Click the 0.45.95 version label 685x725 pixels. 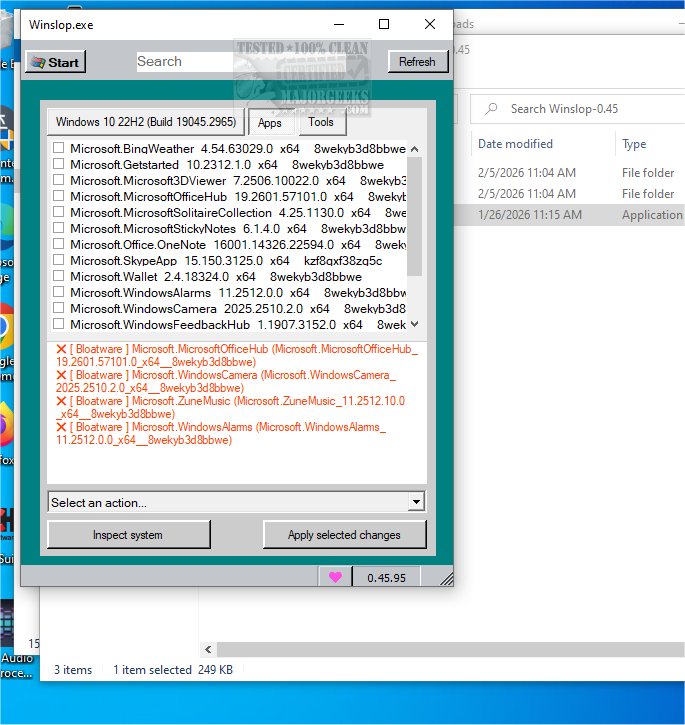click(386, 578)
